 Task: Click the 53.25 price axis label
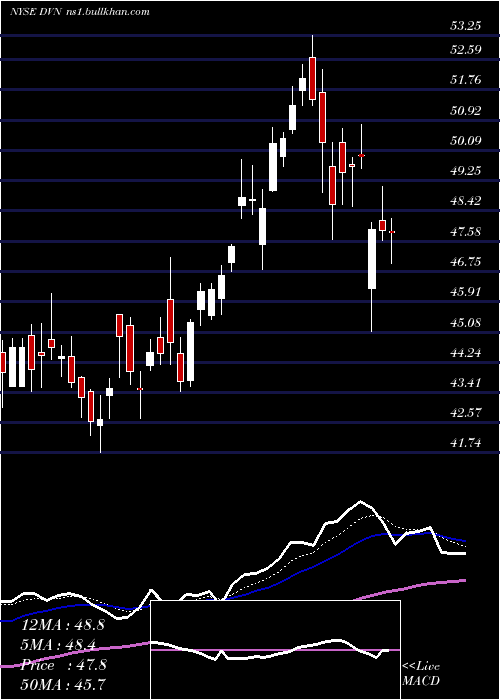(x=465, y=26)
